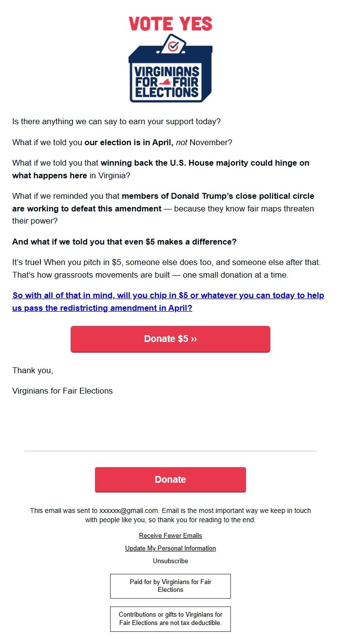Select the Paid for by Virginians box
The height and width of the screenshot is (644, 341).
[x=170, y=586]
